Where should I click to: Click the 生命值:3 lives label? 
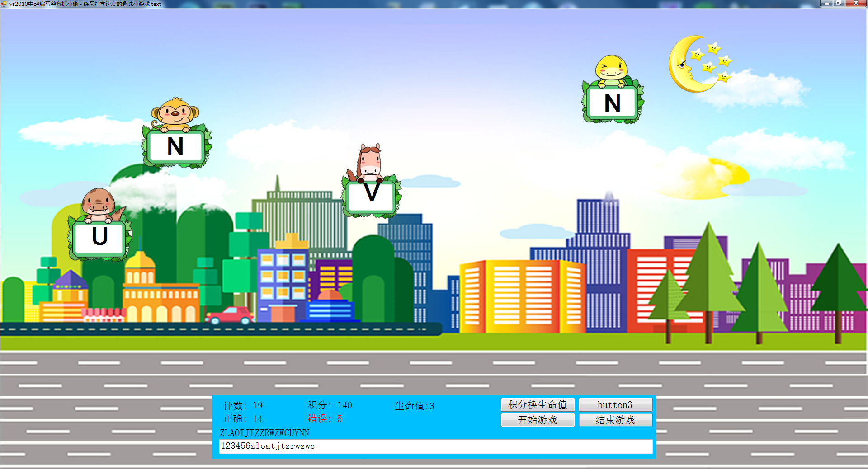click(x=415, y=406)
